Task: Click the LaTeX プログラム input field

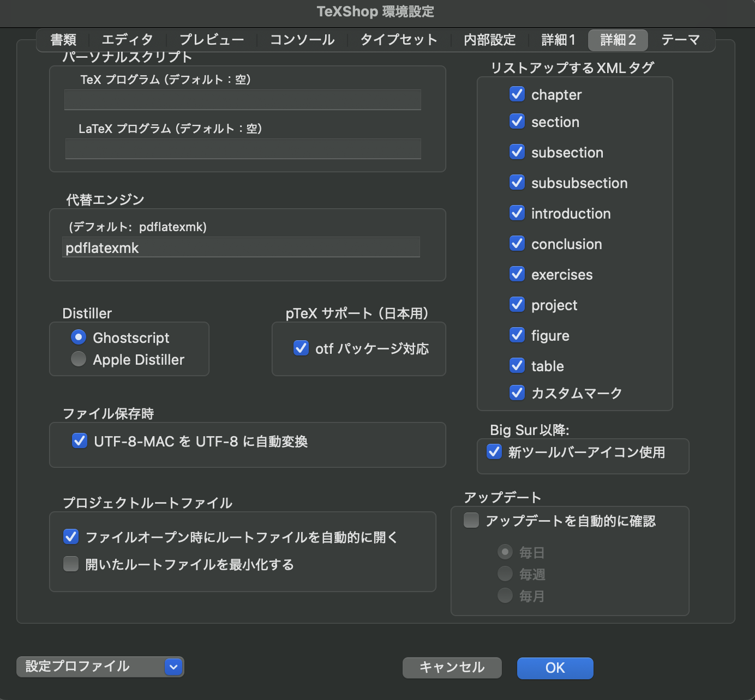Action: coord(243,149)
